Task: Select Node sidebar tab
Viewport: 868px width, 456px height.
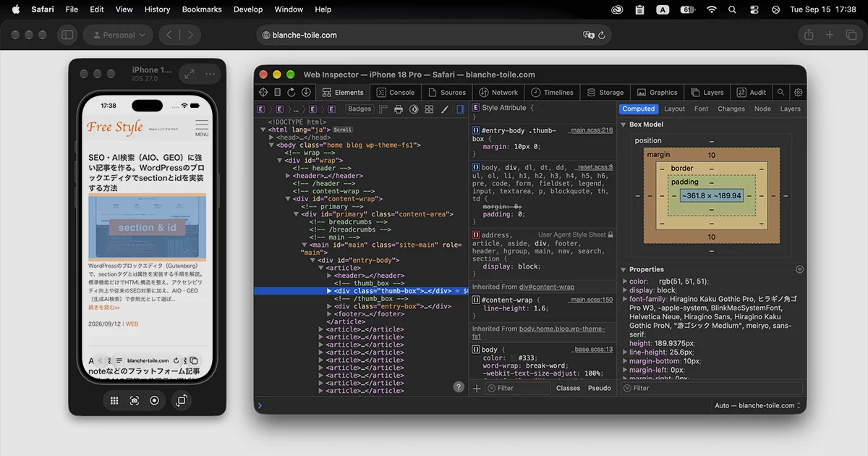Action: [x=762, y=109]
